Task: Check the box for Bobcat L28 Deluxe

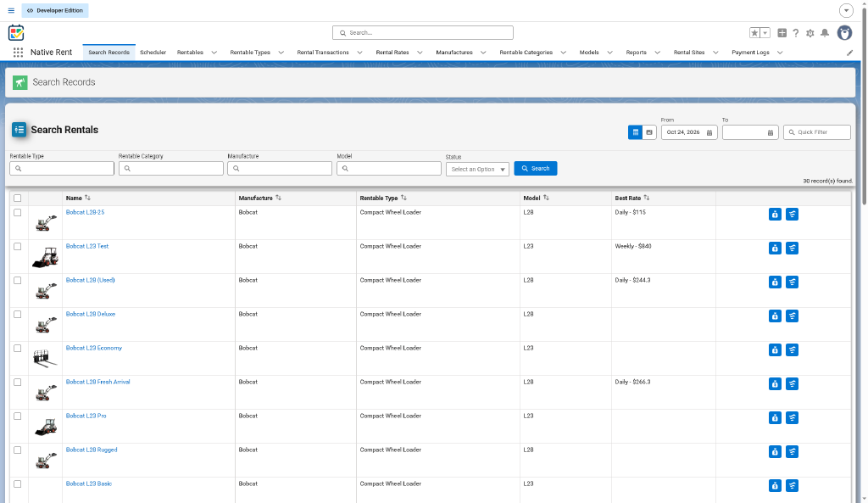Action: click(x=17, y=314)
